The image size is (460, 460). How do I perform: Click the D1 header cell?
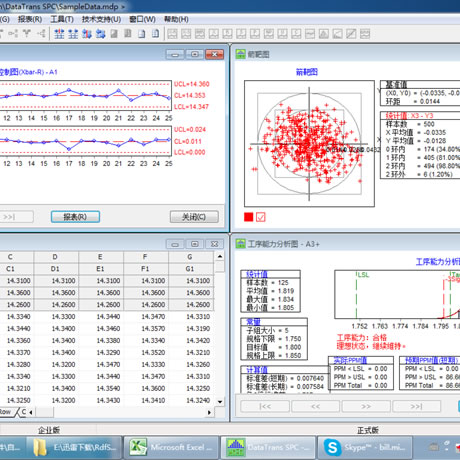[55, 268]
